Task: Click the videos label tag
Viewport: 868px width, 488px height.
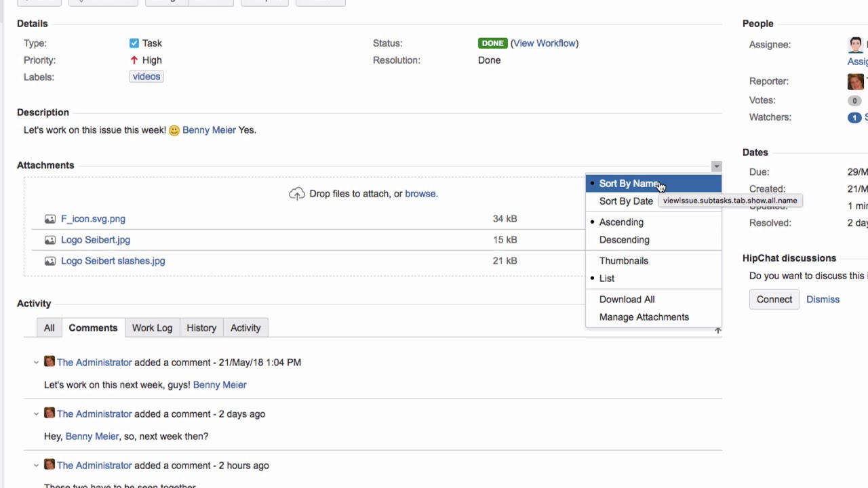Action: [146, 77]
